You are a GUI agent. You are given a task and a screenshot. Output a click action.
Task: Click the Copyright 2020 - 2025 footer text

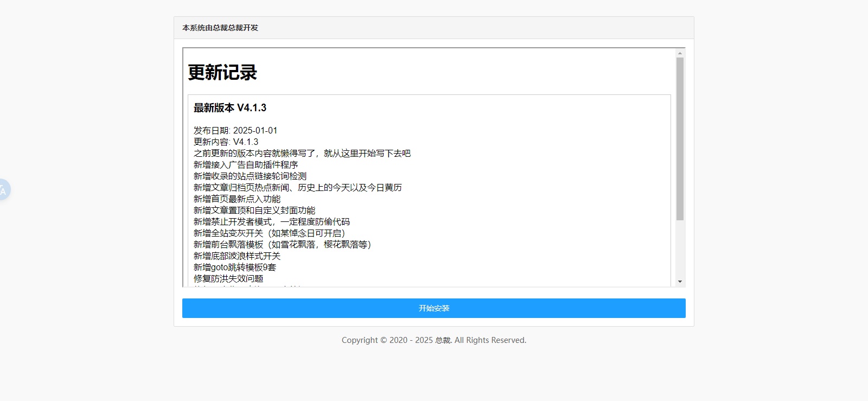point(434,340)
